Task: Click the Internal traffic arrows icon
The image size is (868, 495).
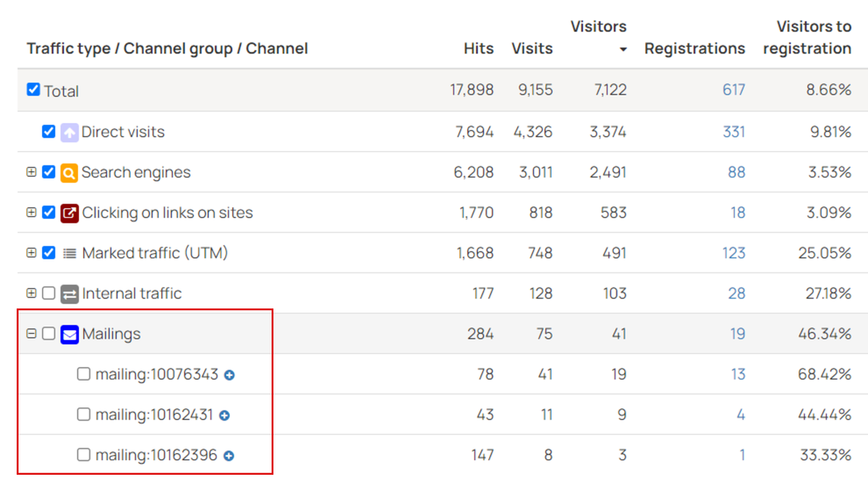Action: click(x=69, y=294)
